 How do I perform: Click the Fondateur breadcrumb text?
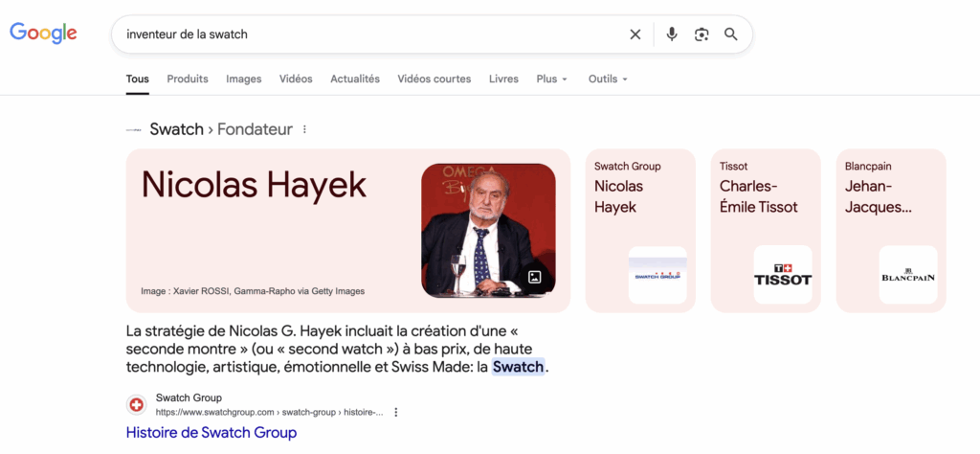[255, 129]
